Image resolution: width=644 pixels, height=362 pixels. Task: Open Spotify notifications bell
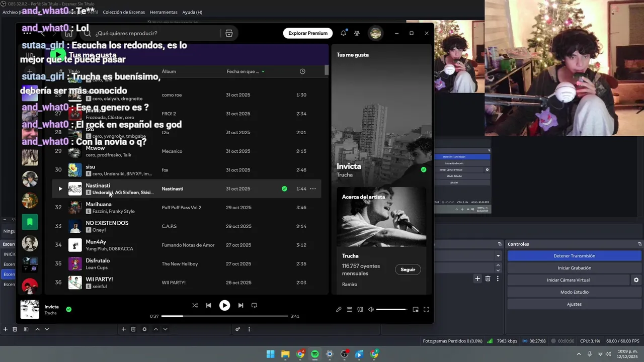[x=344, y=33]
